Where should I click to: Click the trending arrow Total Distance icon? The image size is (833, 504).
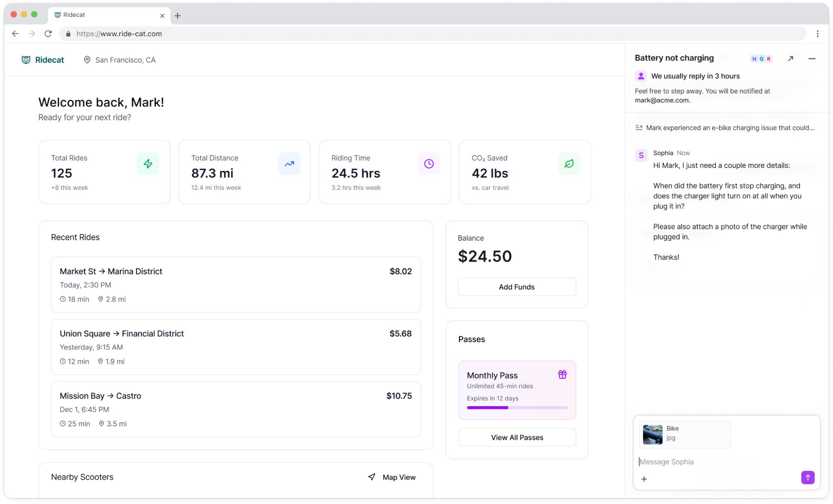coord(289,164)
